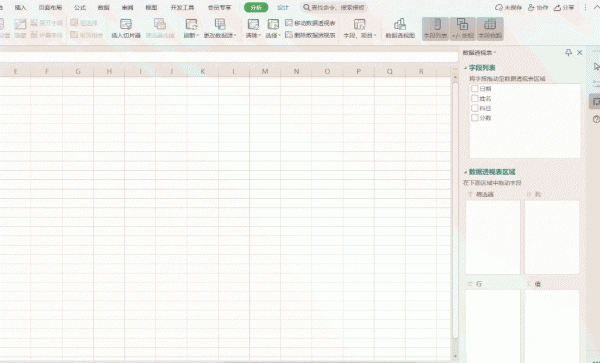This screenshot has width=600, height=363.
Task: Pin the 数据透视表 pane with the pushpin icon
Action: coord(568,52)
